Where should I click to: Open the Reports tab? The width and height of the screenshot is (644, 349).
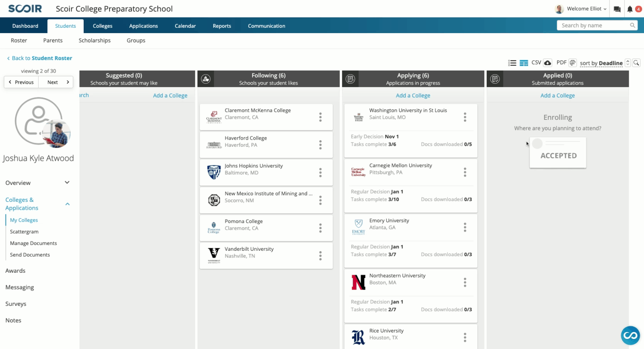(x=222, y=26)
